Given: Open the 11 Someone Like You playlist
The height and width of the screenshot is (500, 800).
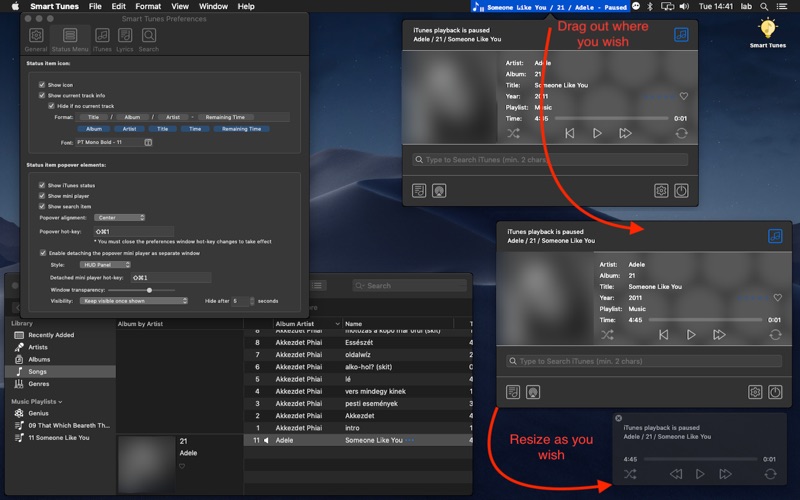Looking at the screenshot, I should (x=59, y=438).
